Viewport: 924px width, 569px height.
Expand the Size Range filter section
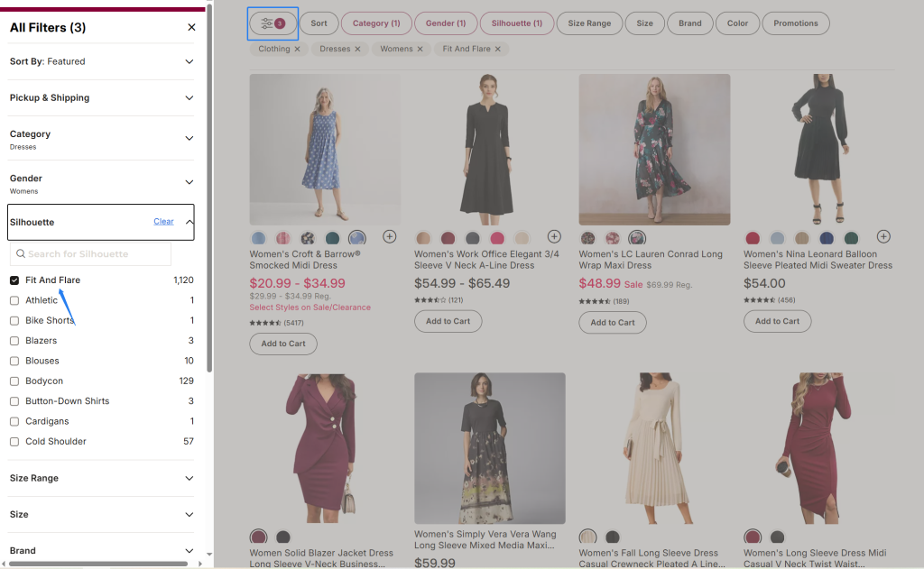(x=189, y=478)
